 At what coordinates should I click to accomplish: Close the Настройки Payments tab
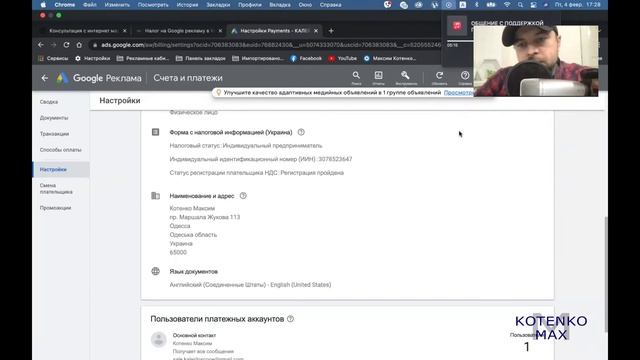click(x=316, y=31)
